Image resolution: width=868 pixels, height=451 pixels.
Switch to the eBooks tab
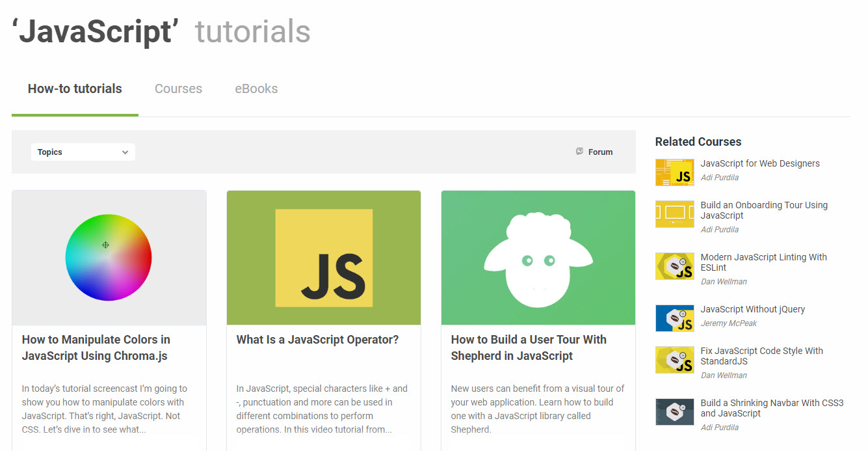pos(256,89)
